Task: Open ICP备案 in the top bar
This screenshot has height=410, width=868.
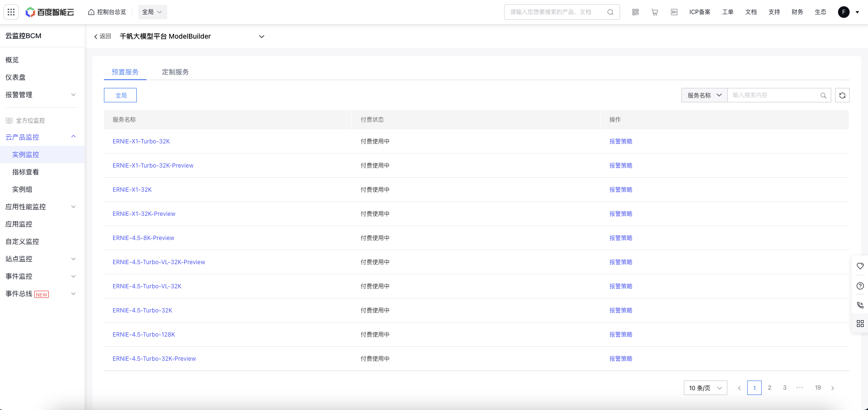Action: (x=700, y=12)
